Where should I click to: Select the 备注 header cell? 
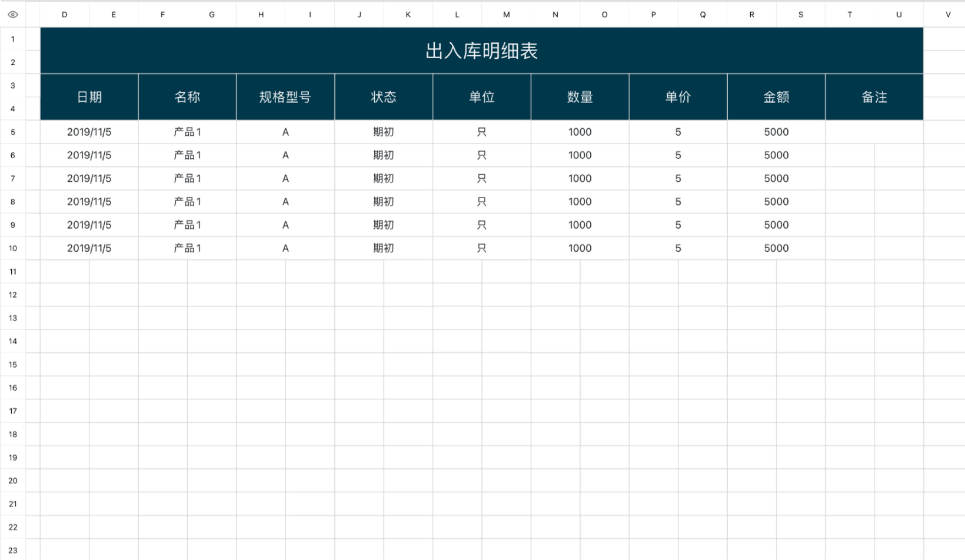point(874,97)
